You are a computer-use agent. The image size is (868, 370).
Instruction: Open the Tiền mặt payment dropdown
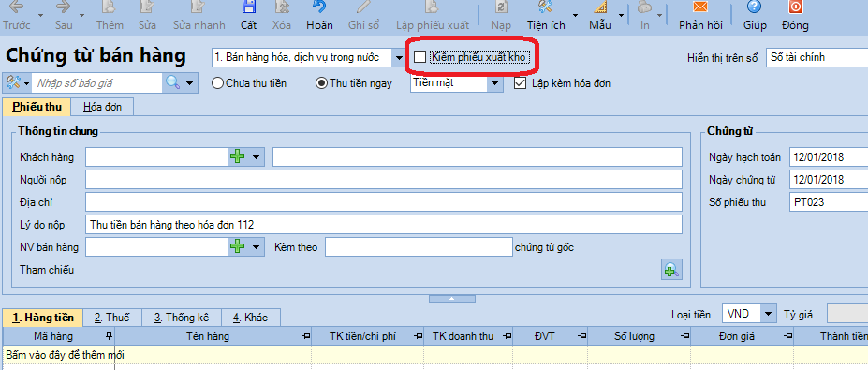click(494, 83)
